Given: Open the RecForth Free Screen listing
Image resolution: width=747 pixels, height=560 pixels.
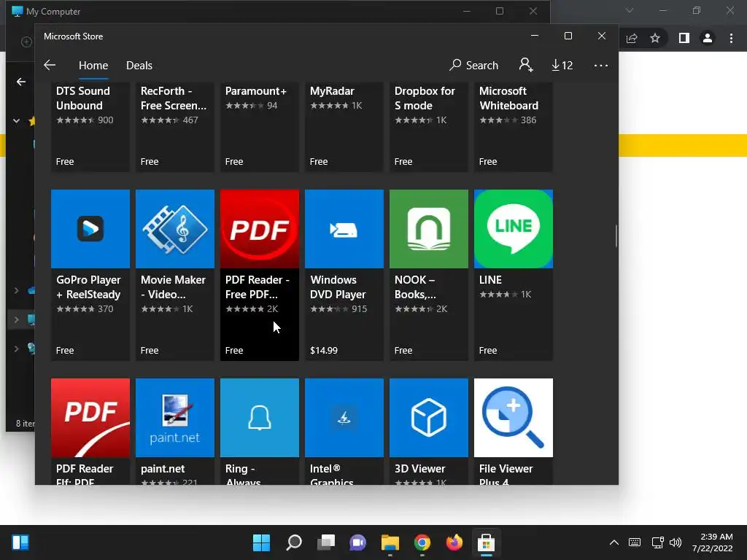Looking at the screenshot, I should coord(175,127).
